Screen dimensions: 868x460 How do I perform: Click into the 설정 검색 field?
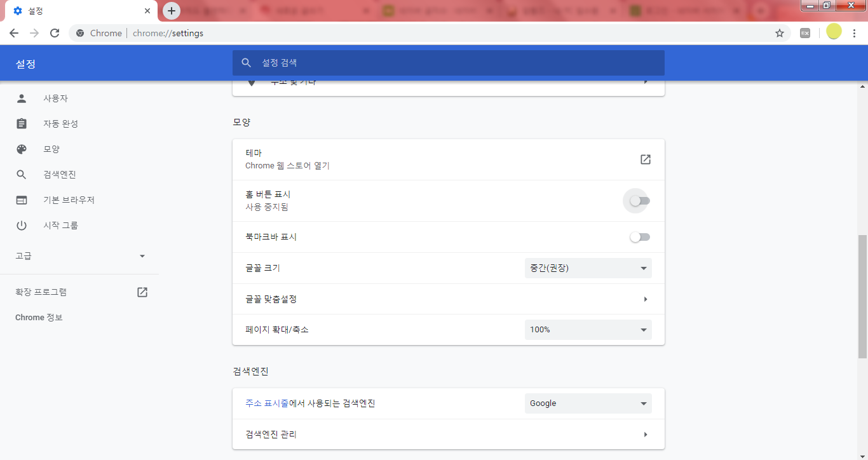point(449,63)
